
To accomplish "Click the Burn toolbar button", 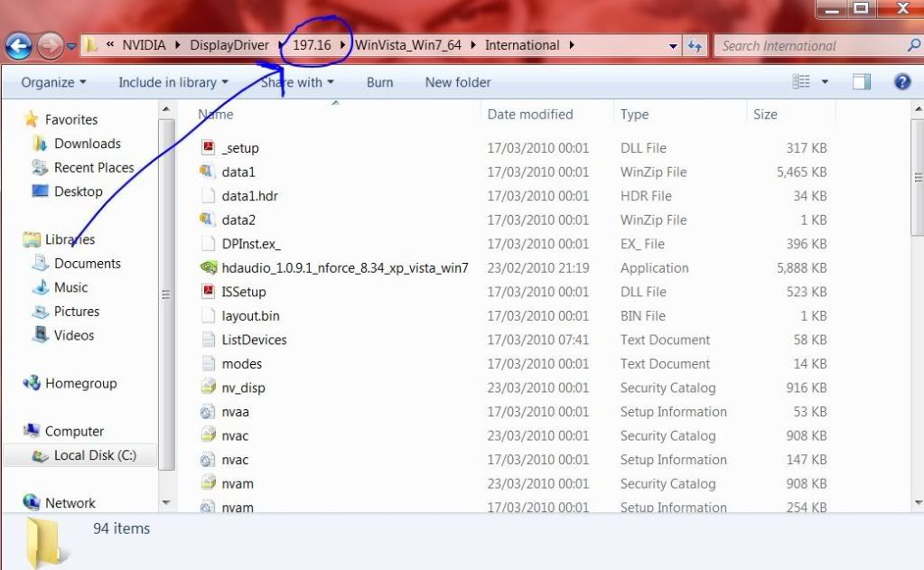I will coord(379,82).
